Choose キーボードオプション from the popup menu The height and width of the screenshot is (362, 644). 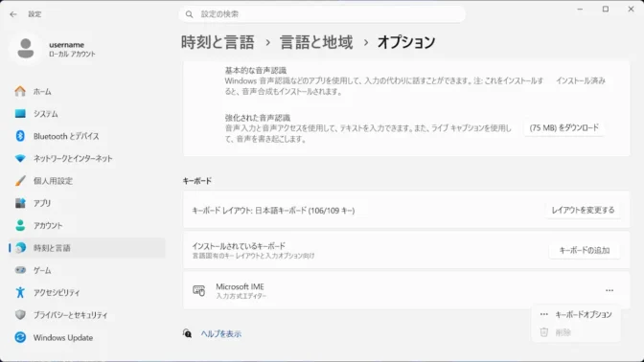[576, 314]
